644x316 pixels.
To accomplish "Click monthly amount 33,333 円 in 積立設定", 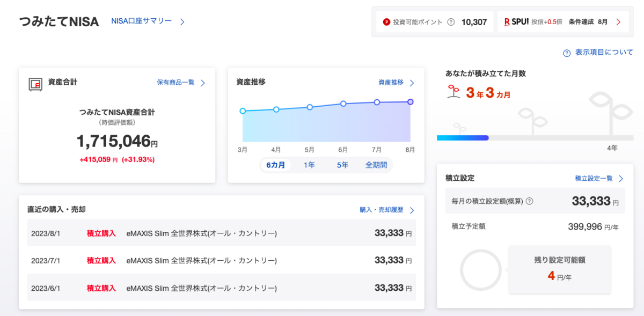I will point(595,201).
